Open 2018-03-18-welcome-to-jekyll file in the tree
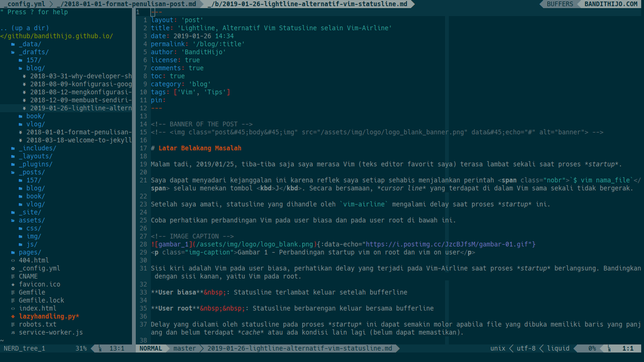This screenshot has height=362, width=644. tap(78, 140)
